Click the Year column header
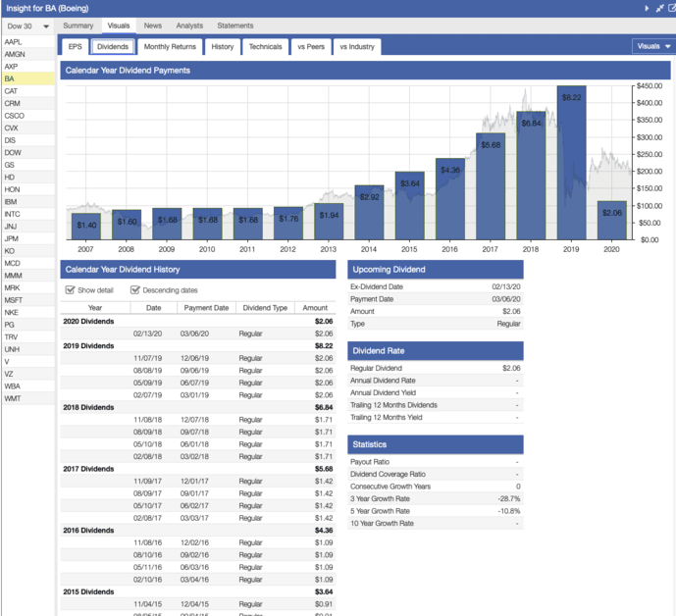676x616 pixels. pos(95,308)
